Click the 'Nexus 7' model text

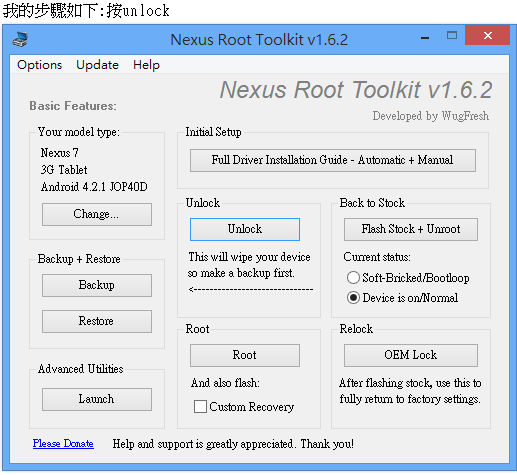[60, 153]
